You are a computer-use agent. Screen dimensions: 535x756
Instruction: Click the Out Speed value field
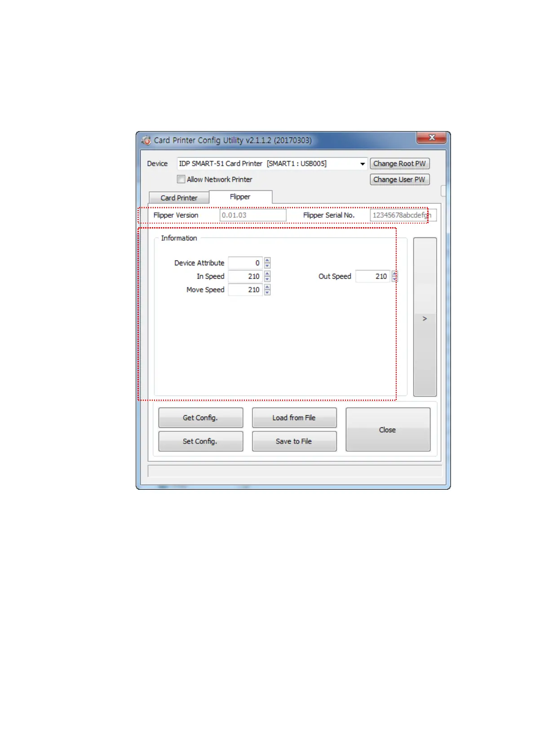(372, 277)
